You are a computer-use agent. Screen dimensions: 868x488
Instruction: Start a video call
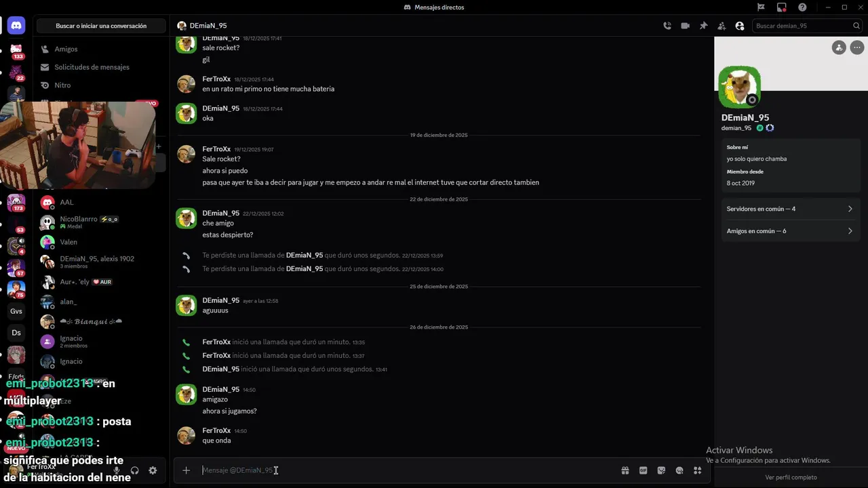685,26
